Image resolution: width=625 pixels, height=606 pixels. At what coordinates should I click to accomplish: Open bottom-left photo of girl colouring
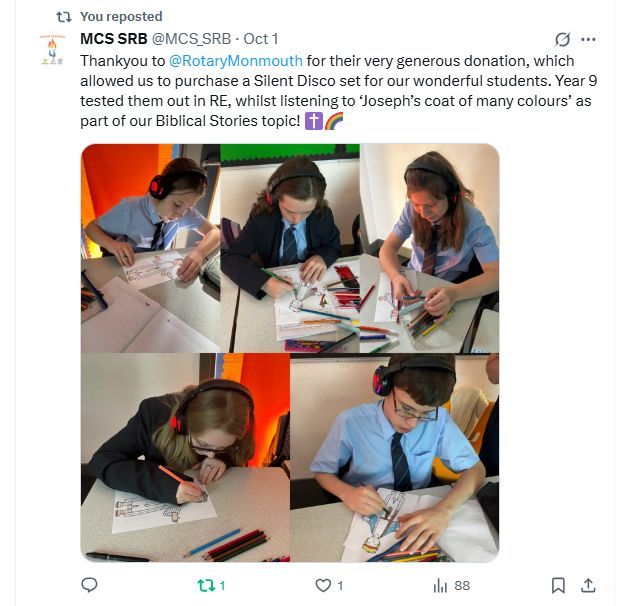185,457
